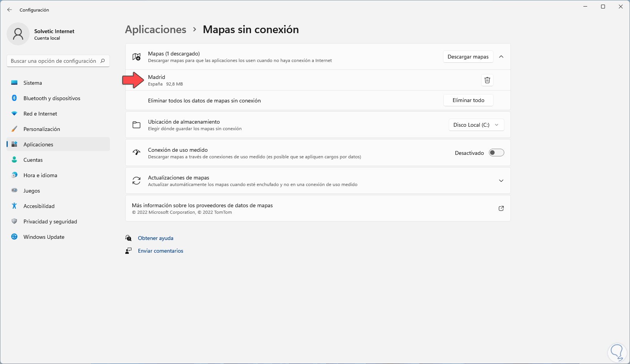
Task: Open external link for map data providers
Action: (x=501, y=208)
